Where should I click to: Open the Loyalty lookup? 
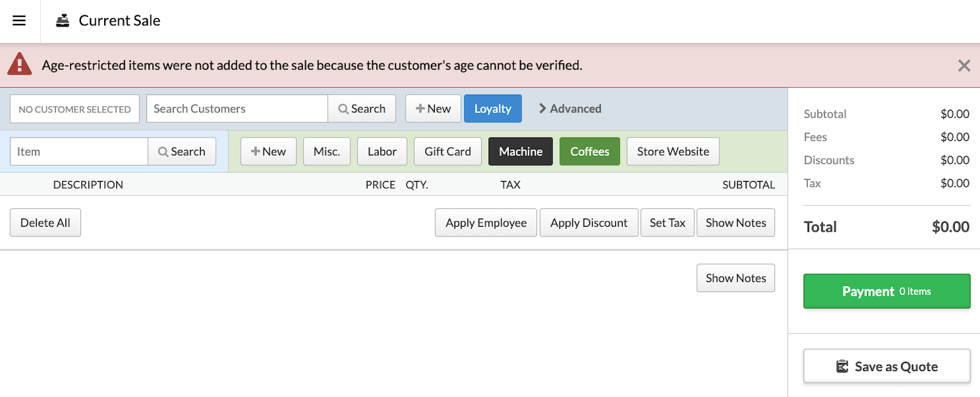tap(493, 109)
